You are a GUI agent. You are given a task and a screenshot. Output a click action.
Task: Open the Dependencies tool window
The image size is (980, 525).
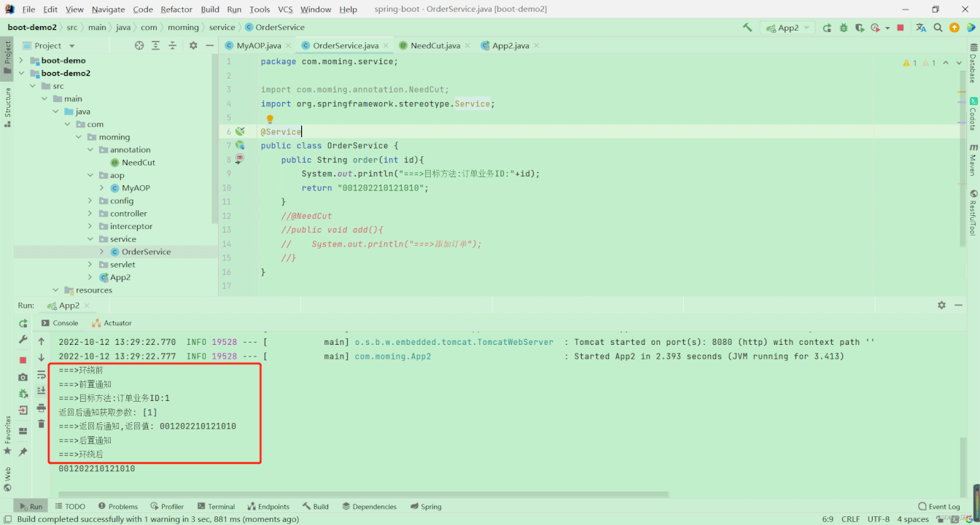click(370, 506)
